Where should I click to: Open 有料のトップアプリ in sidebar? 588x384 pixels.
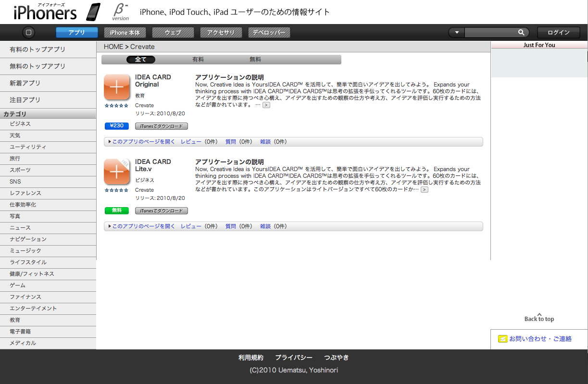click(48, 50)
